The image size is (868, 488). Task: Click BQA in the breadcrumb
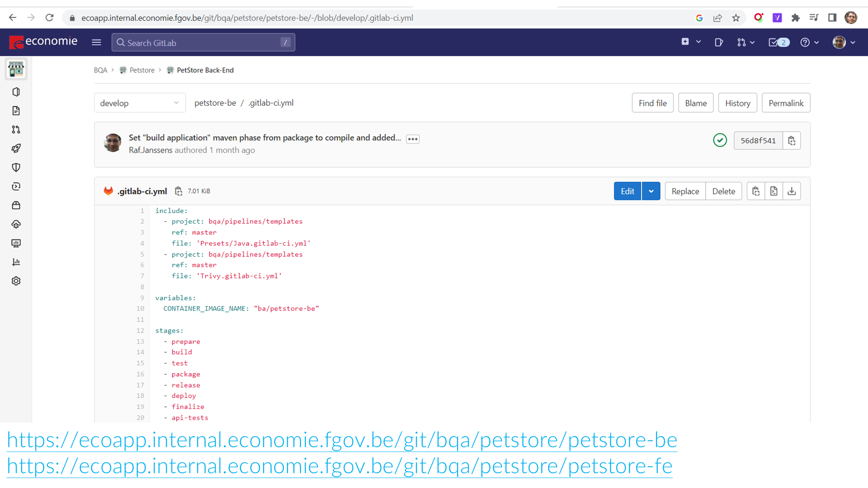100,70
